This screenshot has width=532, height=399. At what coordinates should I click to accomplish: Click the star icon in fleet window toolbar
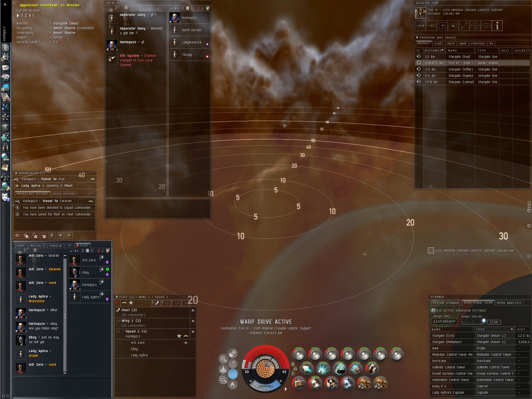[x=131, y=303]
